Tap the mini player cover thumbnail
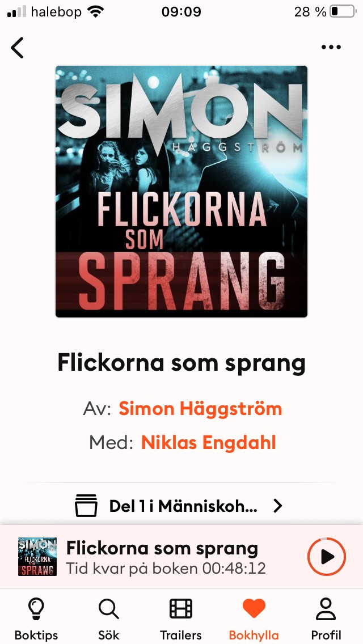This screenshot has width=363, height=644. click(x=37, y=557)
